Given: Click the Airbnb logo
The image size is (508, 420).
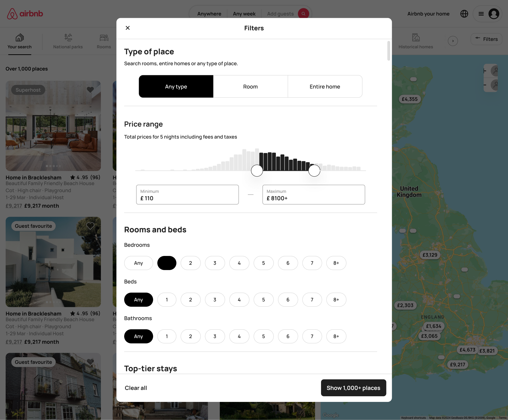Looking at the screenshot, I should (x=25, y=14).
